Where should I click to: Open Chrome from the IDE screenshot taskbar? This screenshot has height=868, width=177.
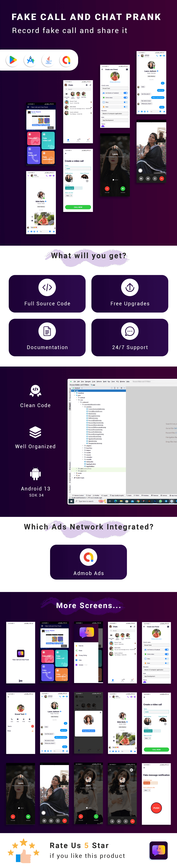click(x=138, y=501)
